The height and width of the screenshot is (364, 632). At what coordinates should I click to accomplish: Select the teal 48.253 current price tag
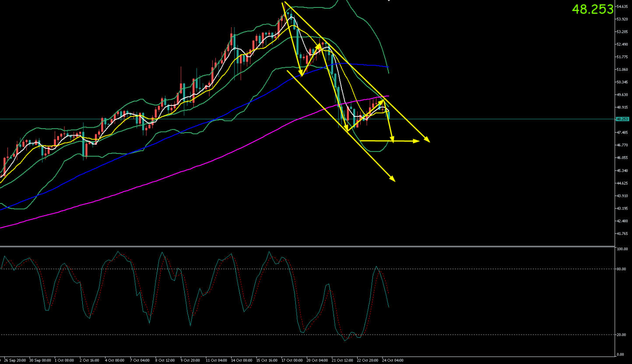[622, 119]
